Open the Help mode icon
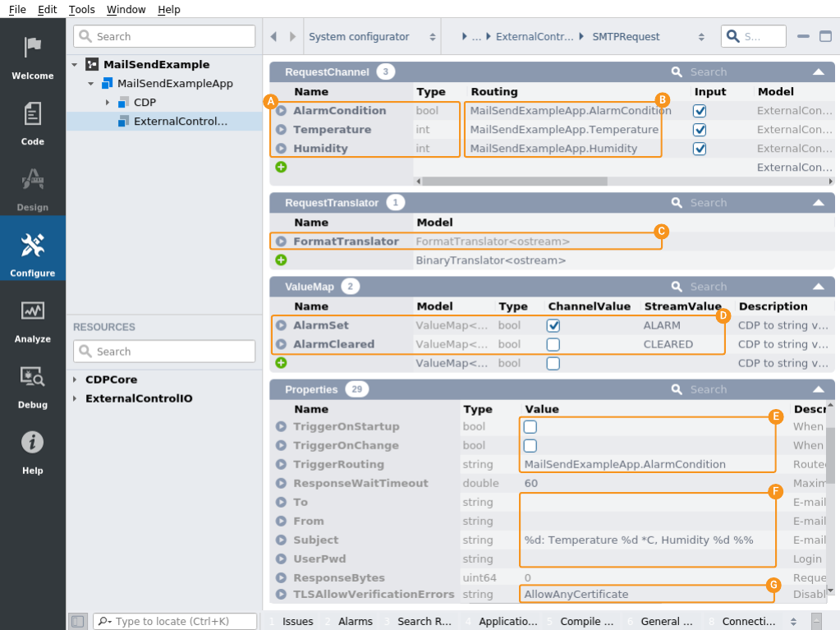The height and width of the screenshot is (630, 840). (x=32, y=452)
